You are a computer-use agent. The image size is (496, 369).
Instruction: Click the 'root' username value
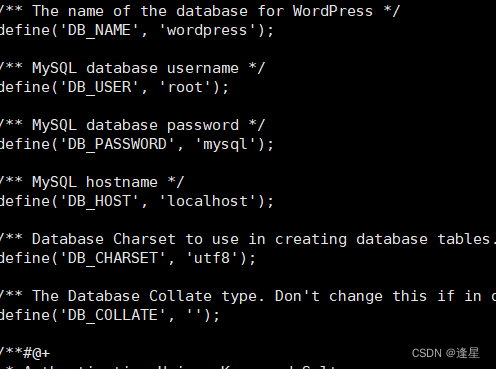[x=185, y=87]
